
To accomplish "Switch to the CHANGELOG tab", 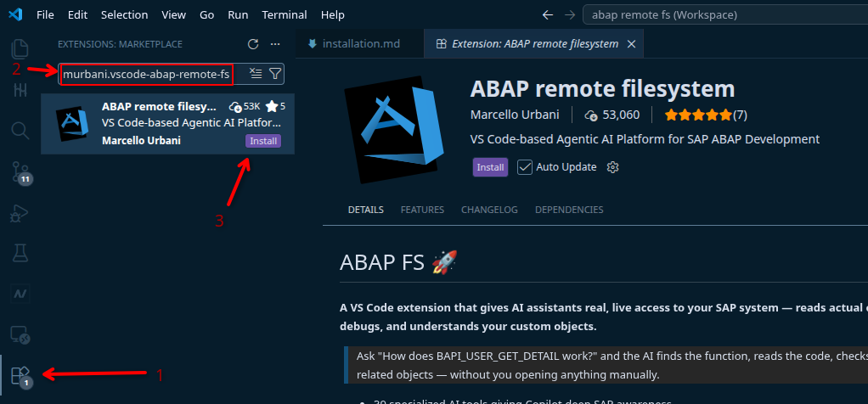I will click(x=489, y=210).
